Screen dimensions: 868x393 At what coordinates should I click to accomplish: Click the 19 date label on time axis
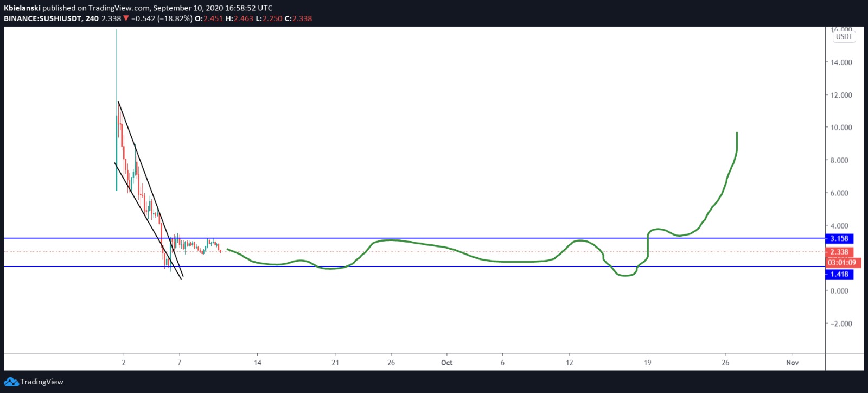(x=648, y=363)
